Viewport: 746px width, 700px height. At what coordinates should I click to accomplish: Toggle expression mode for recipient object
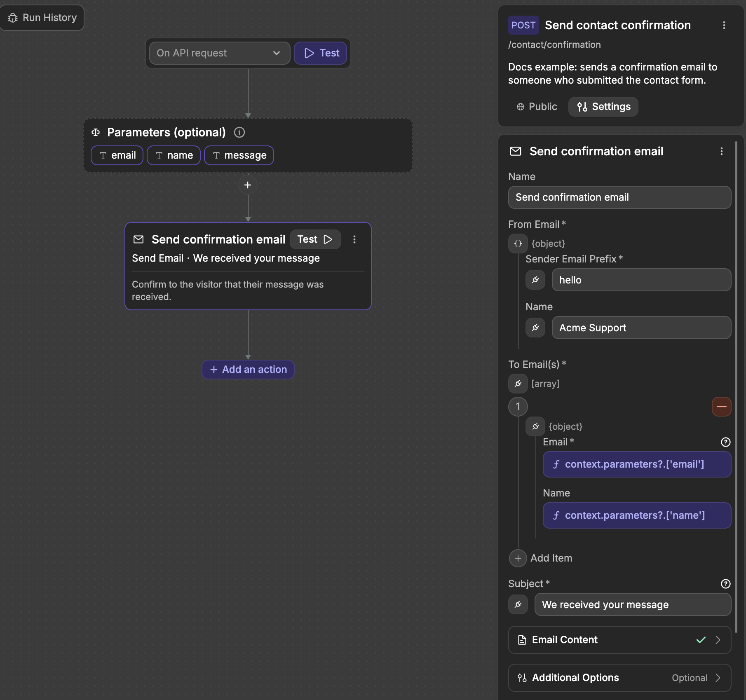(x=535, y=426)
